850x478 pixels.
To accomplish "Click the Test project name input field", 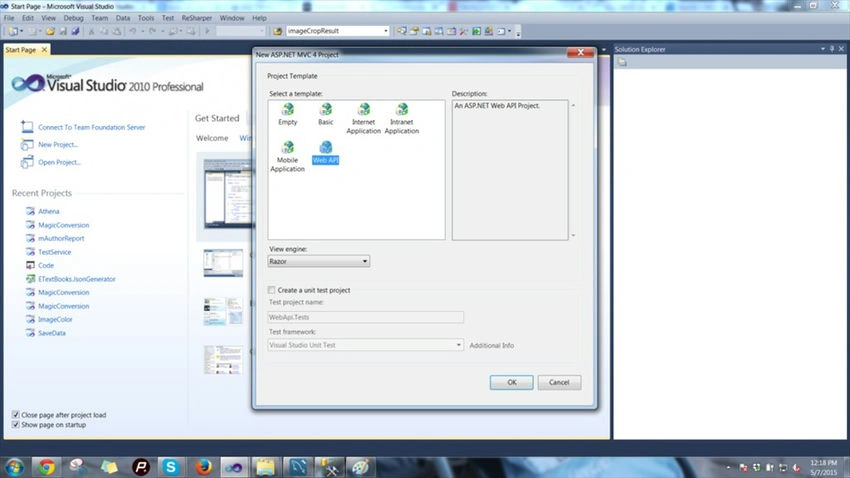I will coord(365,317).
